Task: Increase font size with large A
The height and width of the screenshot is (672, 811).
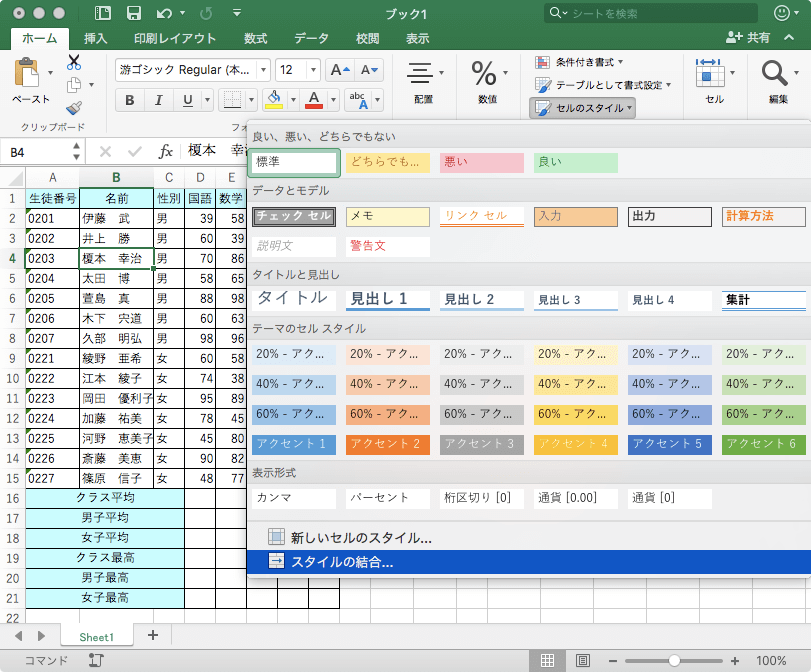Action: coord(340,70)
